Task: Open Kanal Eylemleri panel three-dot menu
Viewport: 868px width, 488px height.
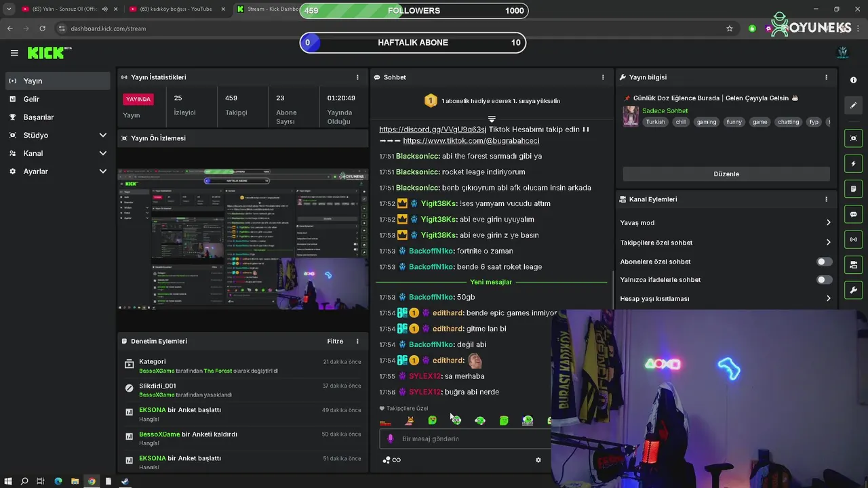Action: pos(826,199)
